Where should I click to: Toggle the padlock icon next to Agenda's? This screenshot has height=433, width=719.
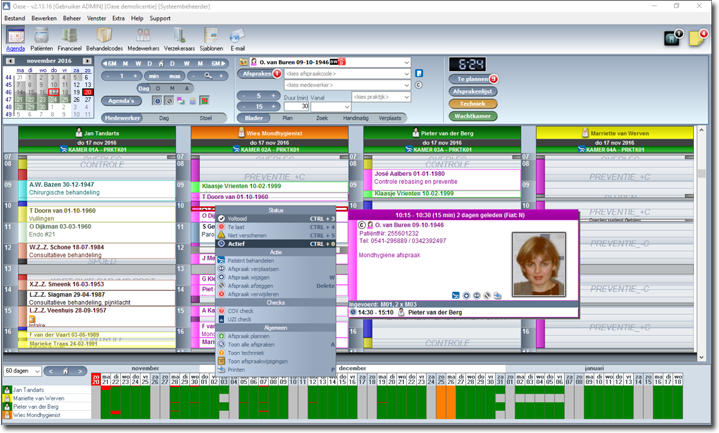[x=193, y=100]
